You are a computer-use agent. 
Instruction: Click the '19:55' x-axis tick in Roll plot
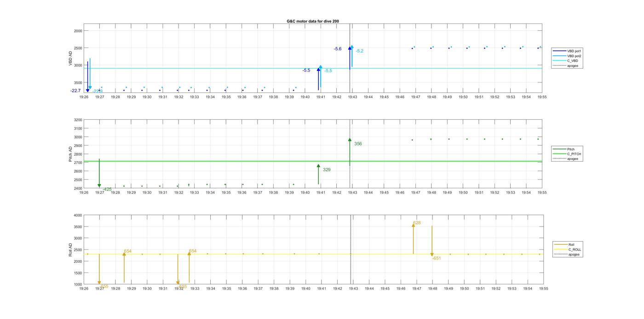544,289
